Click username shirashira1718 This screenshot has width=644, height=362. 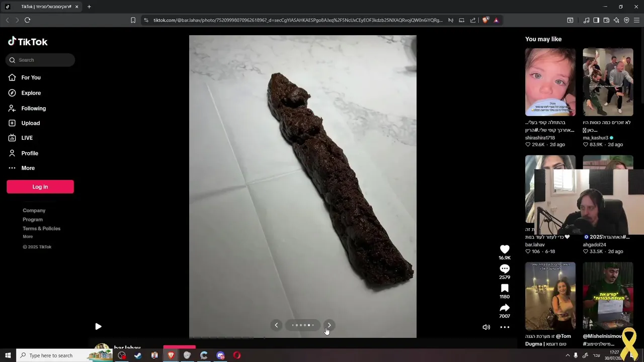click(x=540, y=138)
